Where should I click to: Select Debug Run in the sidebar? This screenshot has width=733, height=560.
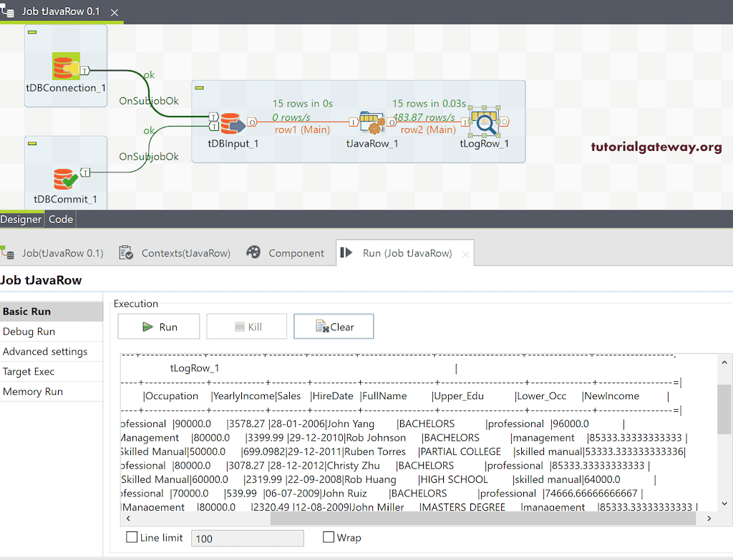pos(52,332)
